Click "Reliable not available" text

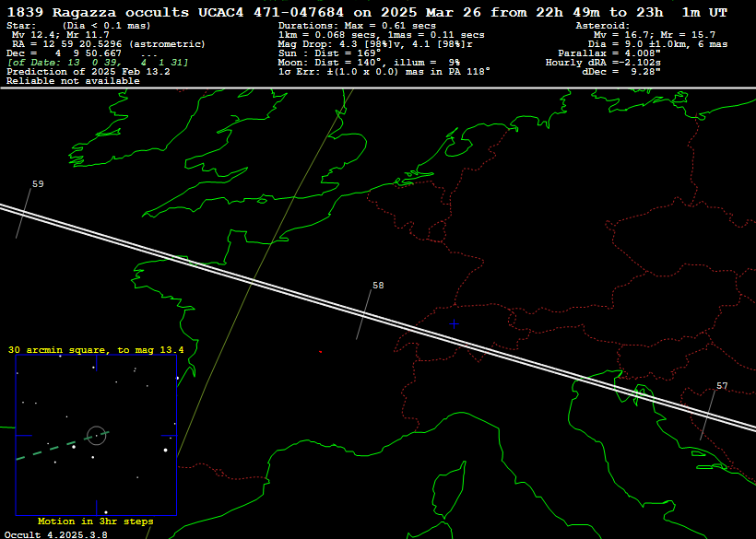[x=73, y=81]
